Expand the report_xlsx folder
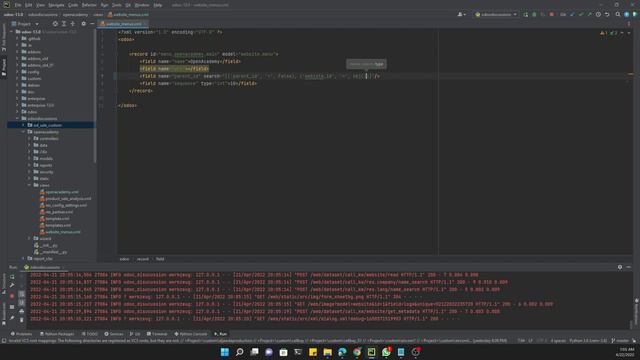 23,258
